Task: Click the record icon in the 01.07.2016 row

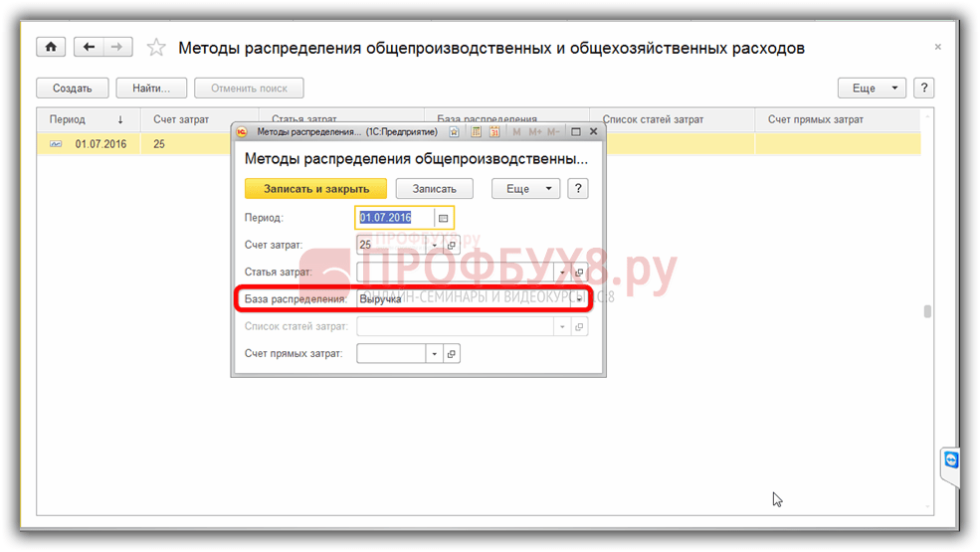Action: point(56,144)
